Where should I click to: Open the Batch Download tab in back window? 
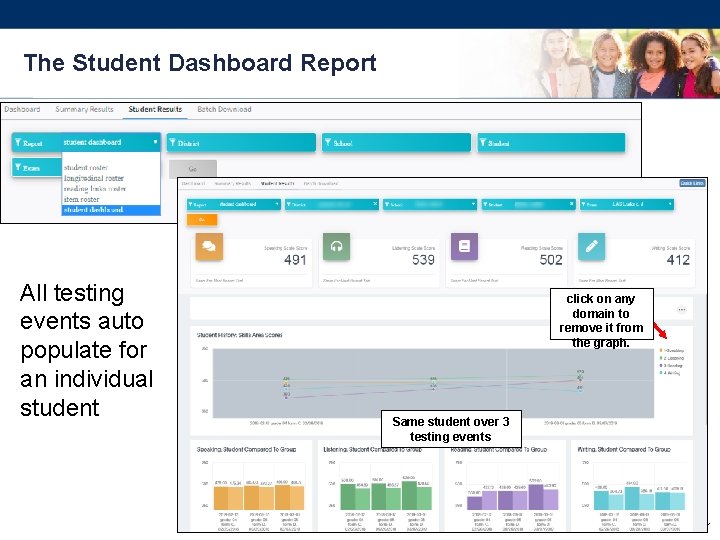[x=224, y=109]
